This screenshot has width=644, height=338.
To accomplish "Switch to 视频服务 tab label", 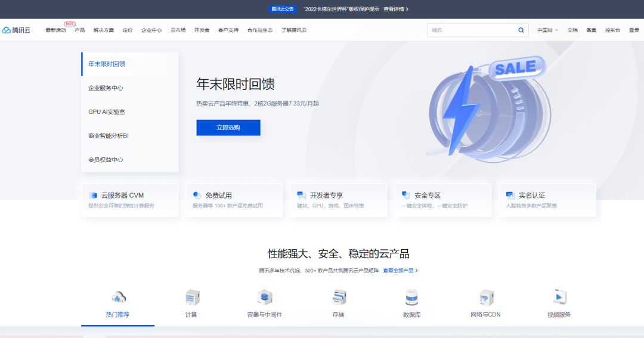I will 559,315.
